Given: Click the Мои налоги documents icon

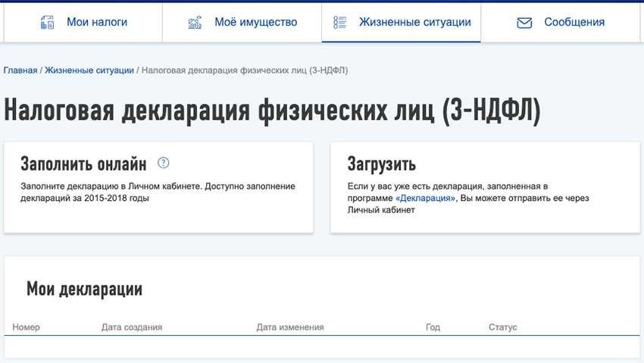Looking at the screenshot, I should click(x=47, y=23).
